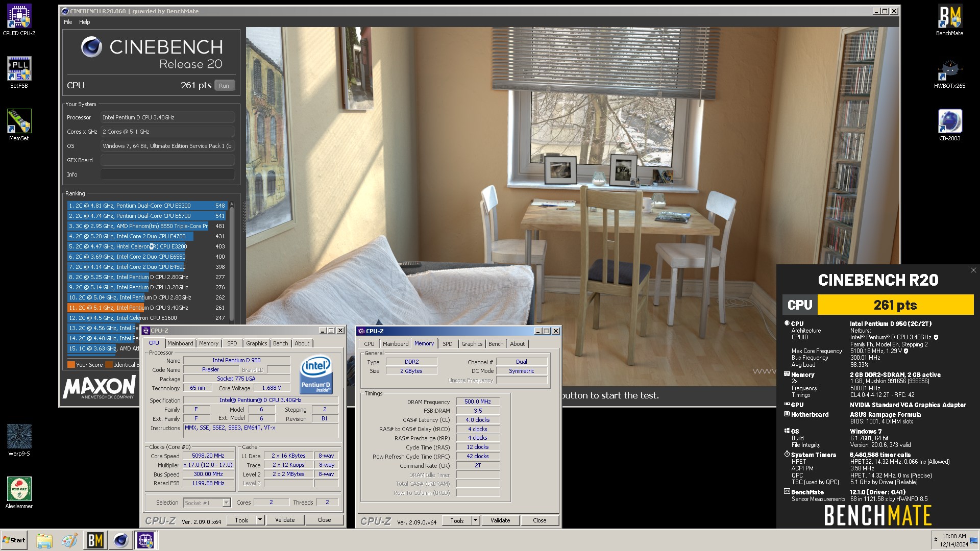This screenshot has width=980, height=551.
Task: Click the Info field in Cinebench
Action: click(167, 174)
